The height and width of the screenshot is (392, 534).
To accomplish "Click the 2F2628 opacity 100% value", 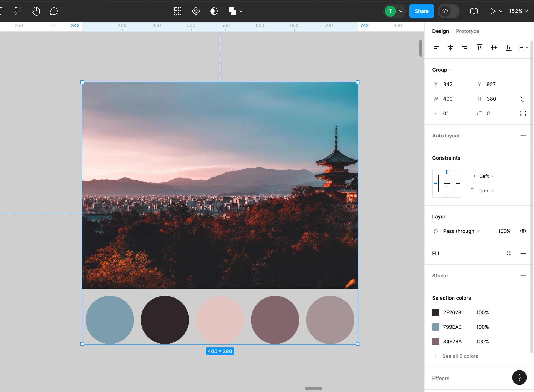I will click(482, 312).
